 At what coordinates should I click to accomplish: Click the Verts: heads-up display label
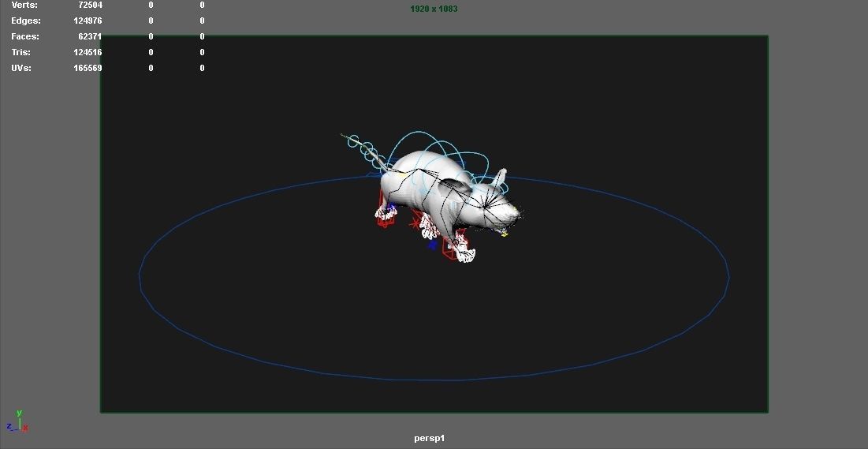[x=24, y=5]
